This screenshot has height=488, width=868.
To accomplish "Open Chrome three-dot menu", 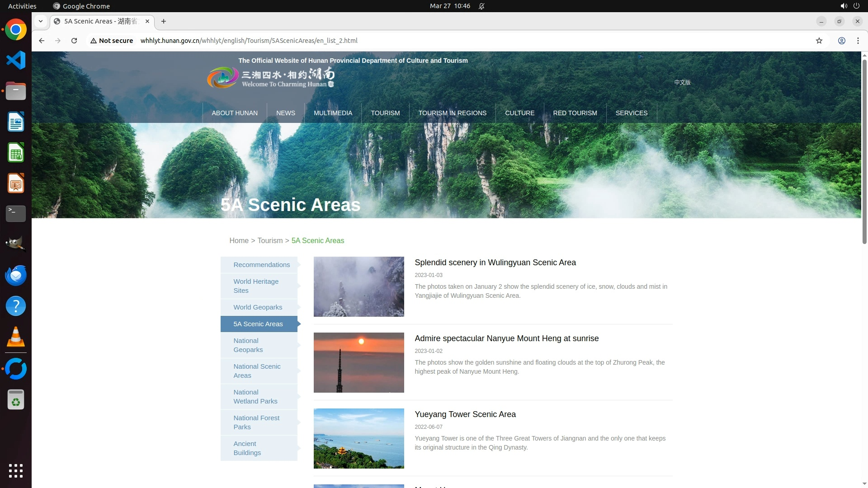I will pos(858,41).
